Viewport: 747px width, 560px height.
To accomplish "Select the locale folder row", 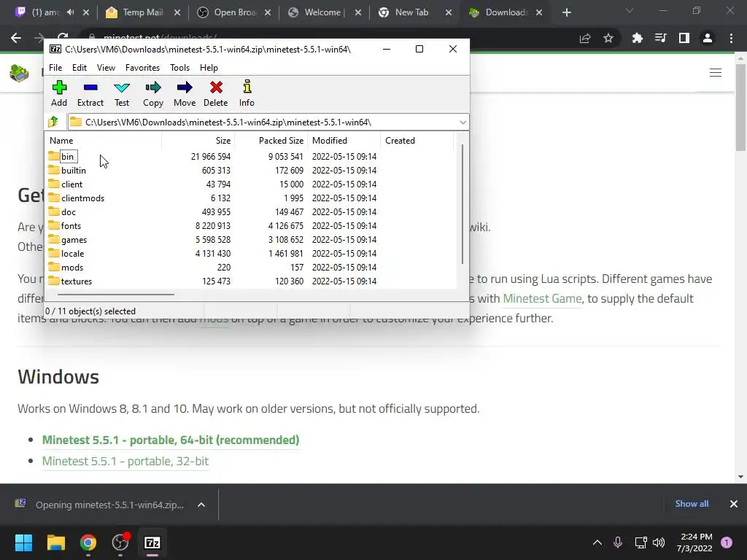I will (250, 253).
